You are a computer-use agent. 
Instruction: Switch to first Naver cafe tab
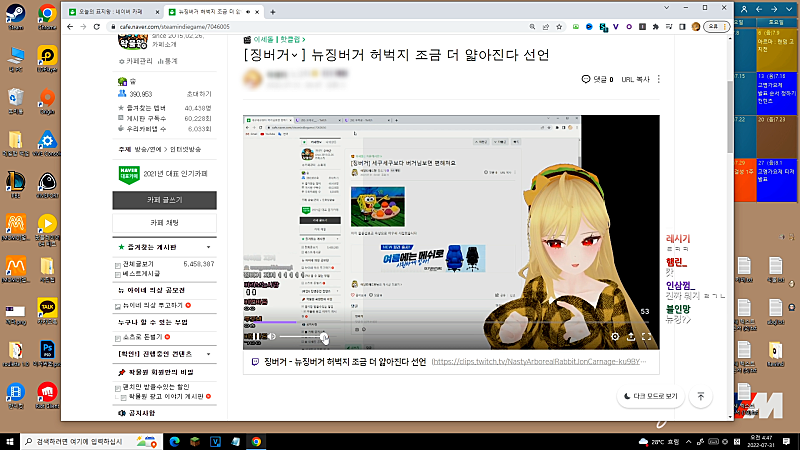[112, 11]
